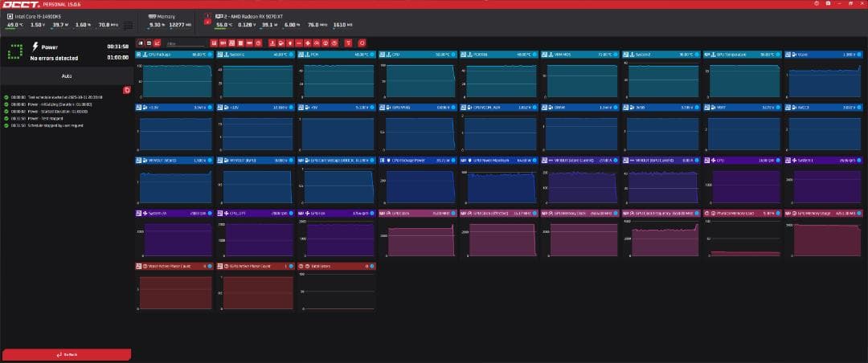The width and height of the screenshot is (868, 363).
Task: Click the fan sensor filter icon in toolbar
Action: pos(309,43)
